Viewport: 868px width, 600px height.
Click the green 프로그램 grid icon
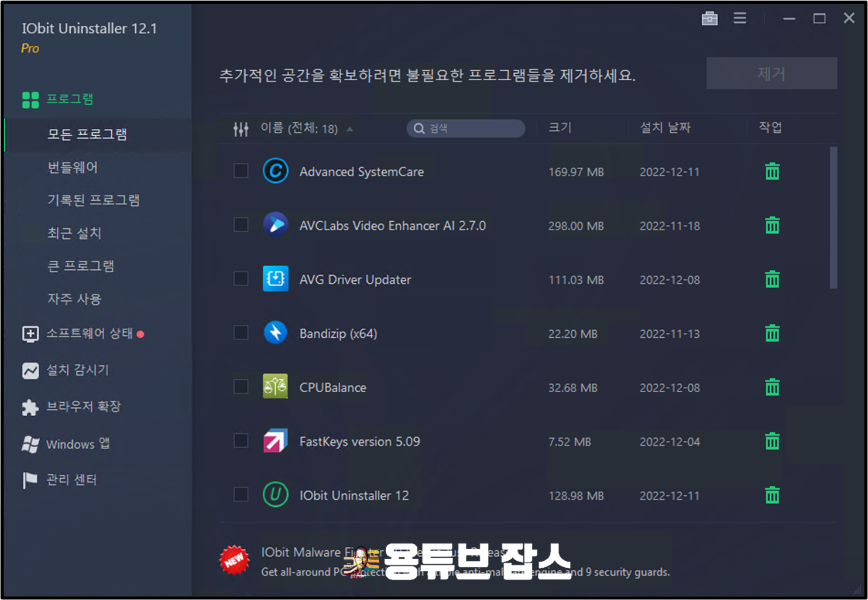30,100
